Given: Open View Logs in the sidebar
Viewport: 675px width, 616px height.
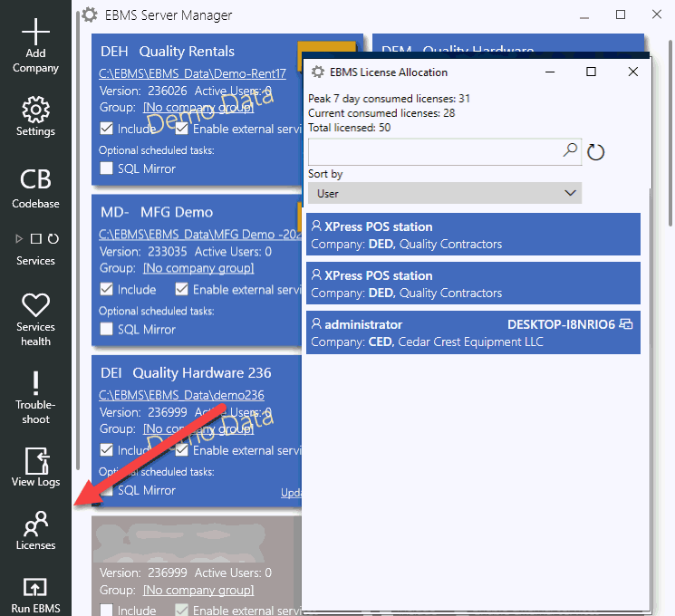Looking at the screenshot, I should point(35,467).
